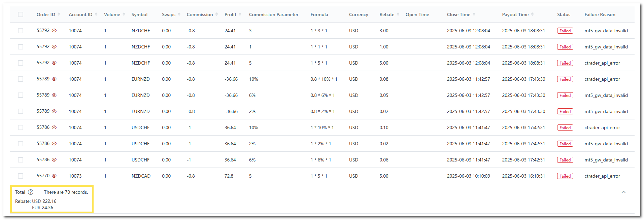Sort the table by Profit

(240, 14)
